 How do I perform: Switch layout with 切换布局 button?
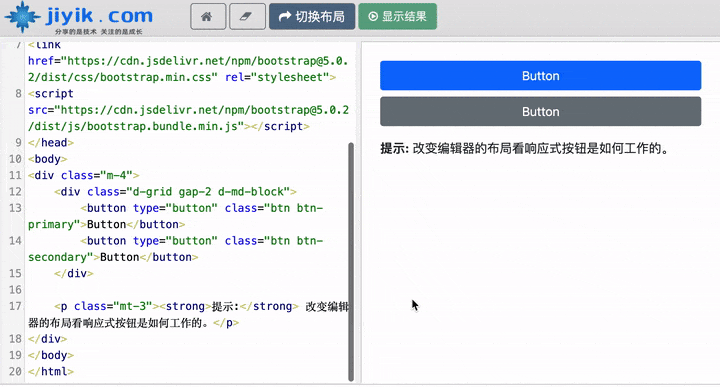click(x=312, y=17)
